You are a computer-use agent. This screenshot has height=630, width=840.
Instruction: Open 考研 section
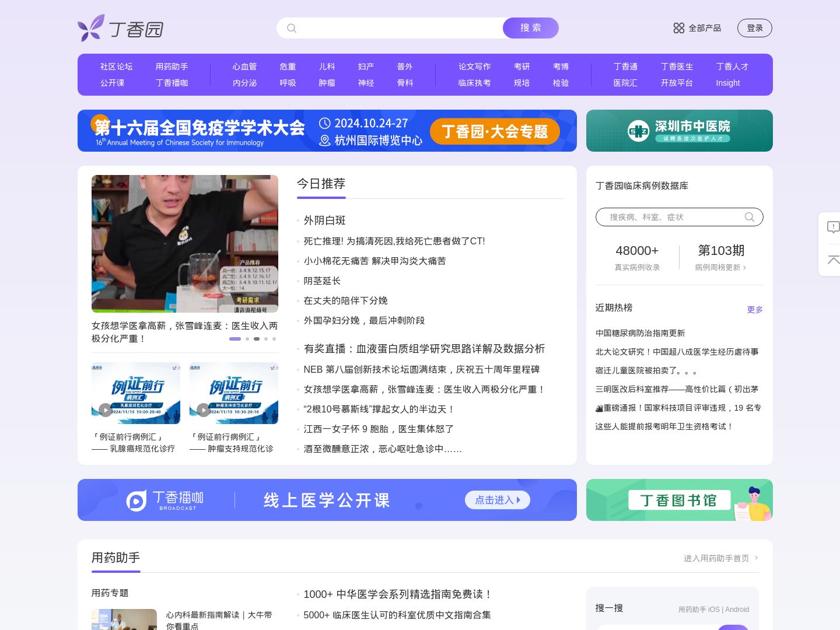521,66
